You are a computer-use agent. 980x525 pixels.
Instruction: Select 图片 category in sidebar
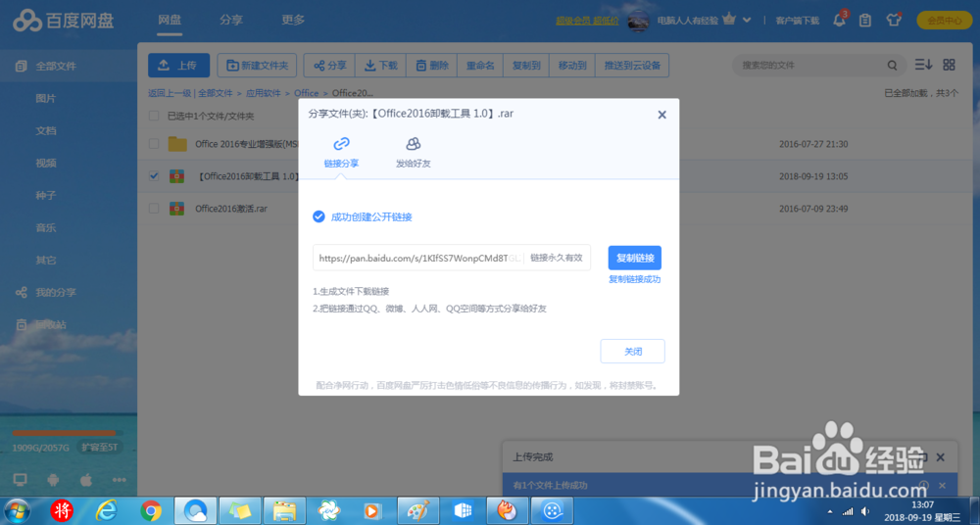tap(46, 98)
